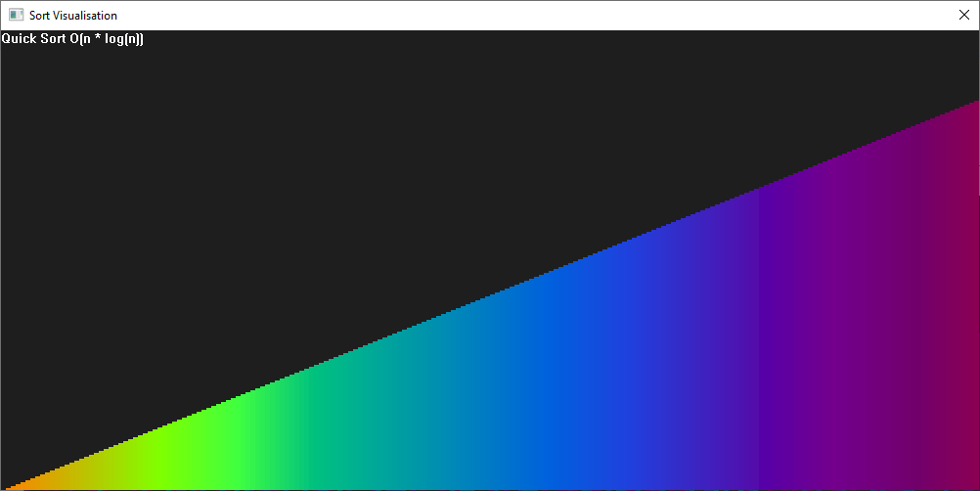Click the word "Quick" in the algorithm label

[x=20, y=39]
